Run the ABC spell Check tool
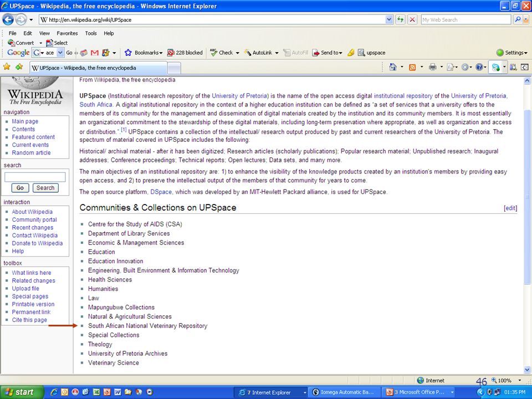Image resolution: width=532 pixels, height=399 pixels. (222, 53)
